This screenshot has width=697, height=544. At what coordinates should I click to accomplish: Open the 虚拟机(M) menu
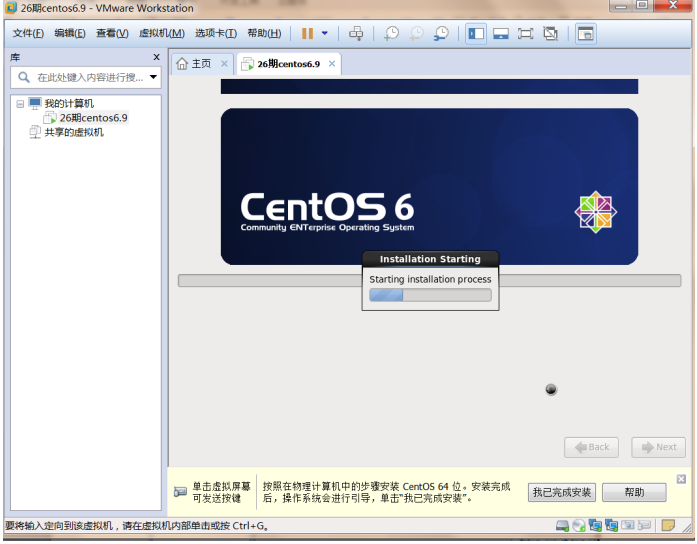(x=162, y=33)
